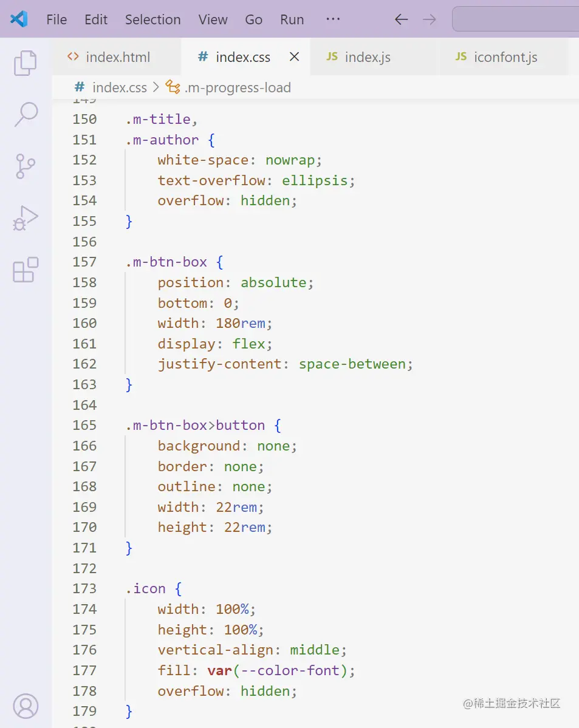
Task: Open Source Control view icon
Action: click(x=25, y=166)
